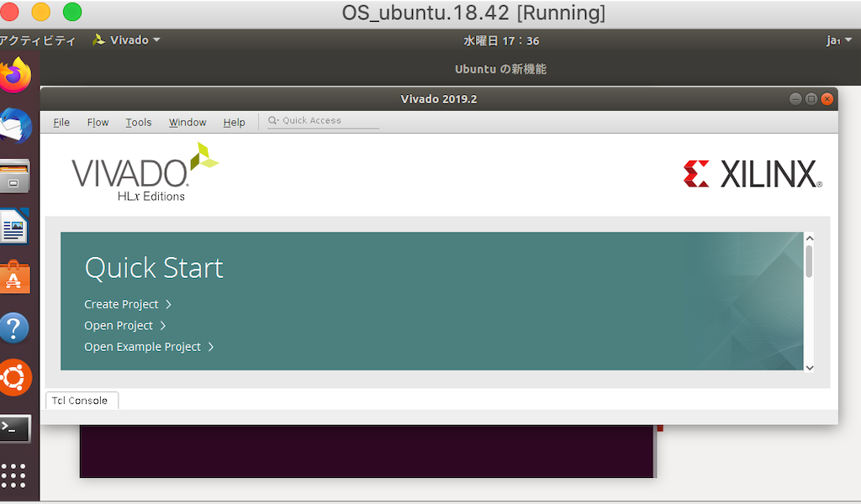
Task: Open Thunderbird mail from the dock
Action: pos(15,126)
